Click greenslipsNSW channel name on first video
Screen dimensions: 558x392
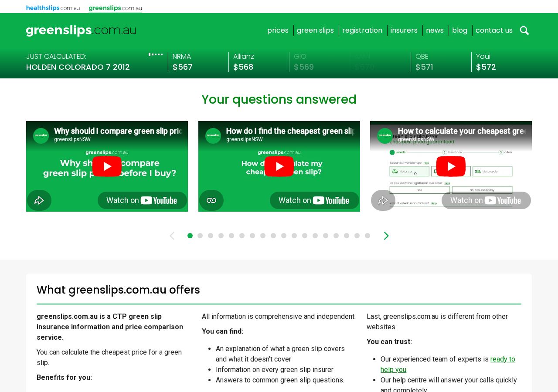72,139
